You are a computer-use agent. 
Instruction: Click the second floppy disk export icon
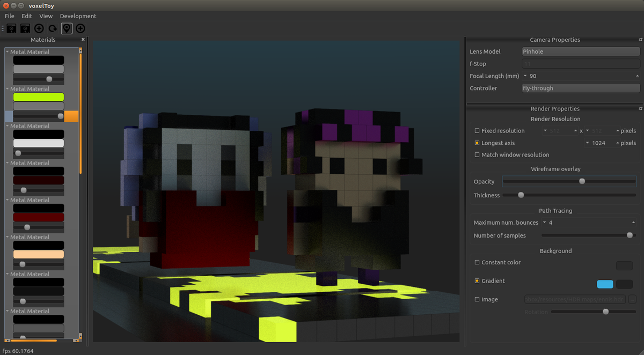point(25,28)
